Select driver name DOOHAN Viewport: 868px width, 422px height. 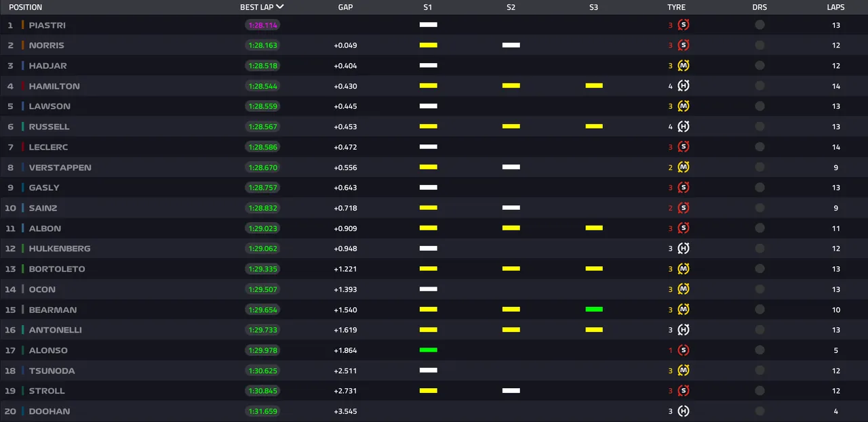pos(50,411)
